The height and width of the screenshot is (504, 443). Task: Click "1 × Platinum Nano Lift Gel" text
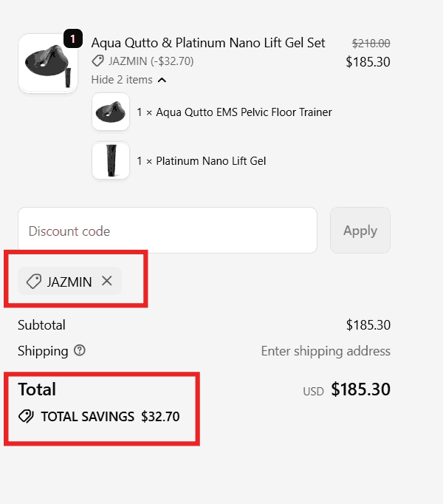[x=201, y=160]
